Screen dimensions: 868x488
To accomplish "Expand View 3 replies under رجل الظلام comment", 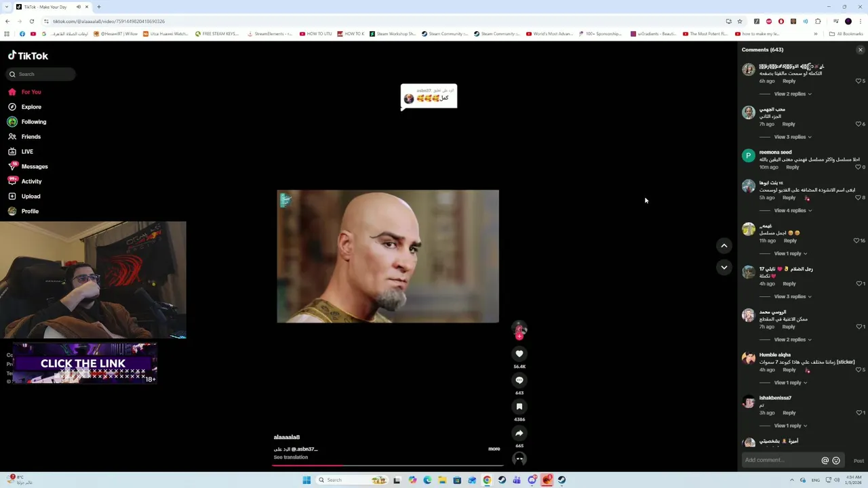I will point(793,297).
